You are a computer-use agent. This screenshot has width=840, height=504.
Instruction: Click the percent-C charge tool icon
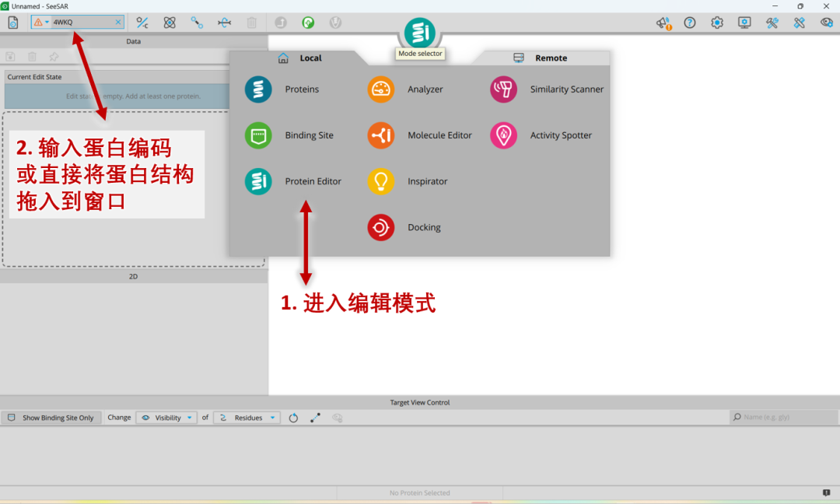pyautogui.click(x=142, y=23)
